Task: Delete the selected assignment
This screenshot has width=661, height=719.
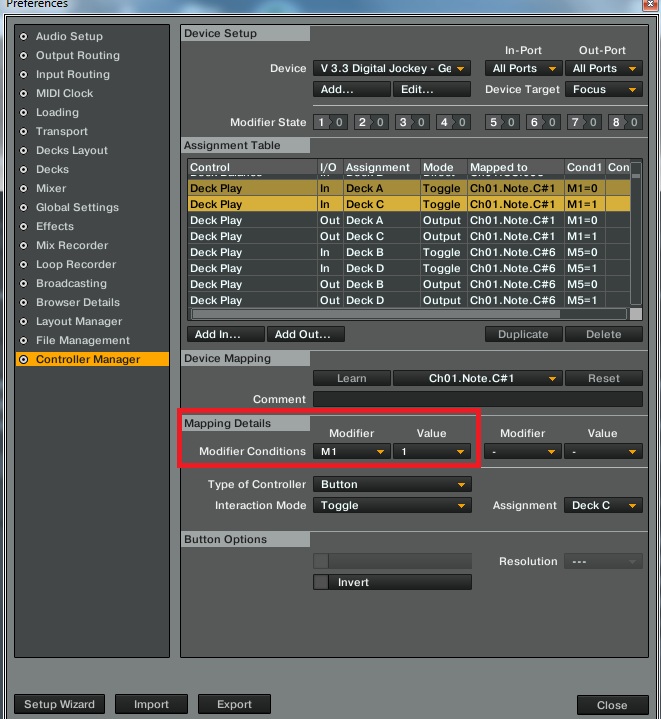Action: tap(604, 334)
